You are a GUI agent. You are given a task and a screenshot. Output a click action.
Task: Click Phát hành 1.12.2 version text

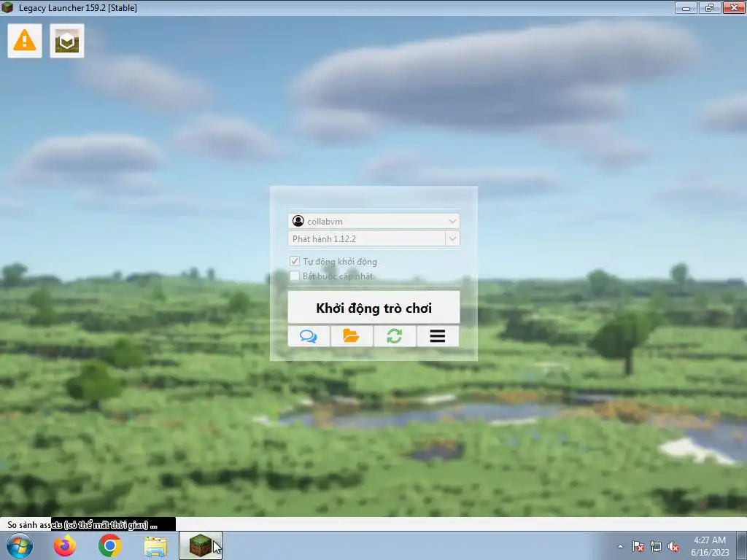pyautogui.click(x=325, y=239)
